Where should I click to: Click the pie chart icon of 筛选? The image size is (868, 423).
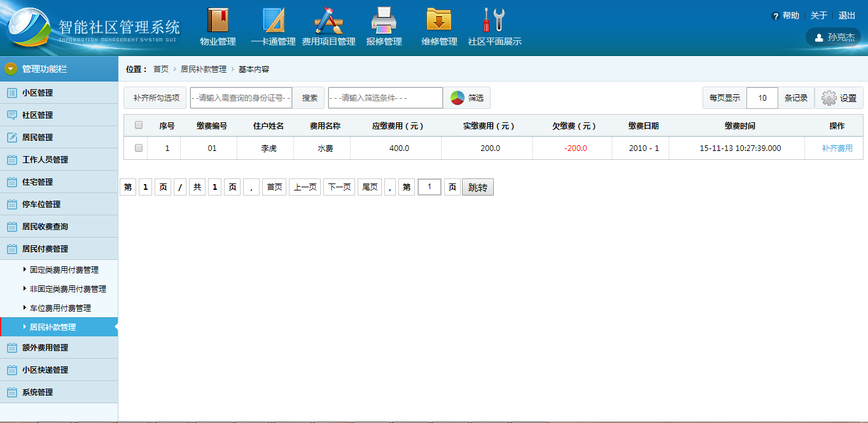pos(457,97)
